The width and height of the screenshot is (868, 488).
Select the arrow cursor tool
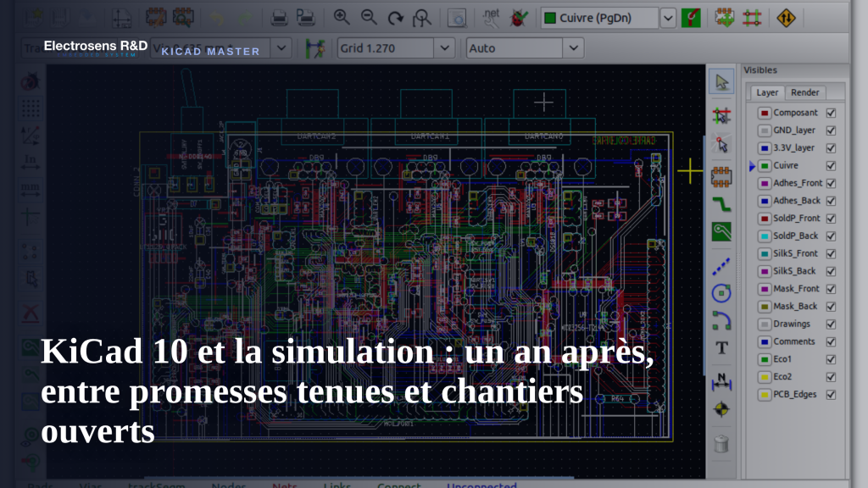coord(721,82)
